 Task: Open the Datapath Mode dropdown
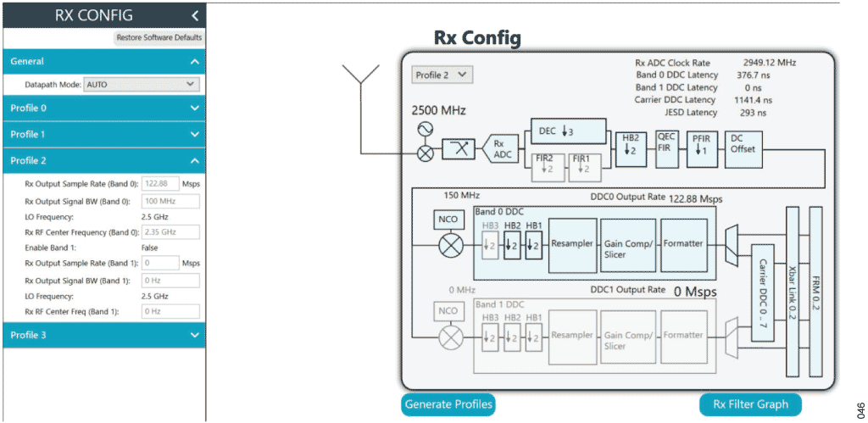point(141,85)
